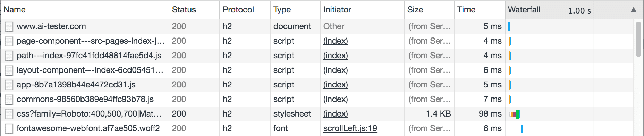
Task: Click 7 ms time of commons row
Action: tap(492, 99)
